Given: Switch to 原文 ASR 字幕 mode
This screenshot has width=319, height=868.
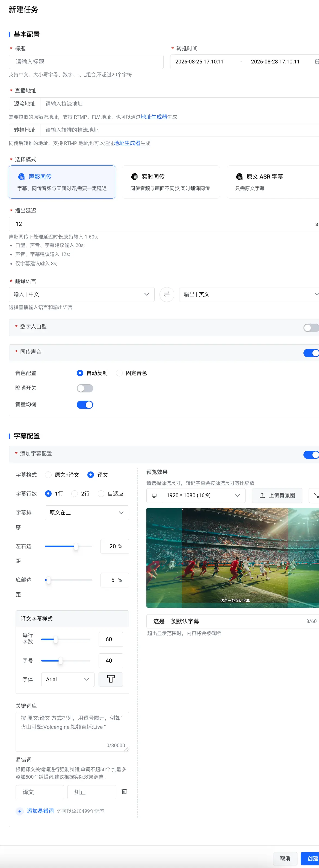Looking at the screenshot, I should pos(273,182).
